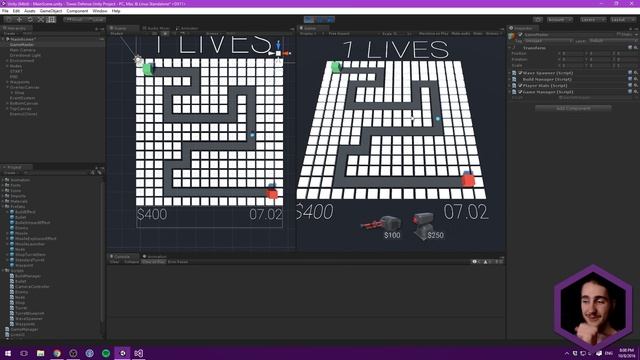This screenshot has width=640, height=360.
Task: Toggle the GameMaster active checkbox
Action: tap(520, 35)
